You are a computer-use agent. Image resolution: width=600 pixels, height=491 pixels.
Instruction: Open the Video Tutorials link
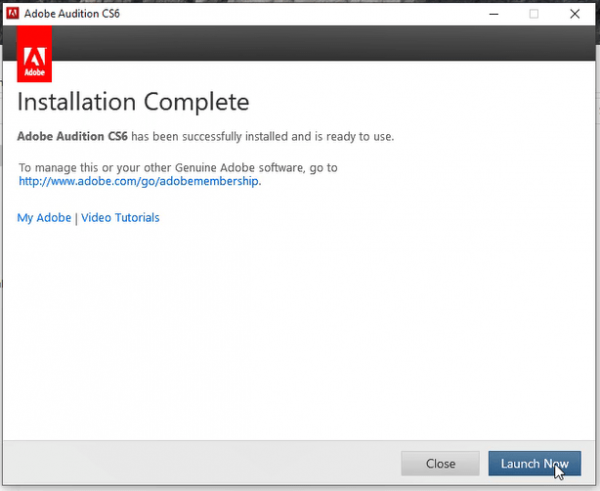click(120, 218)
